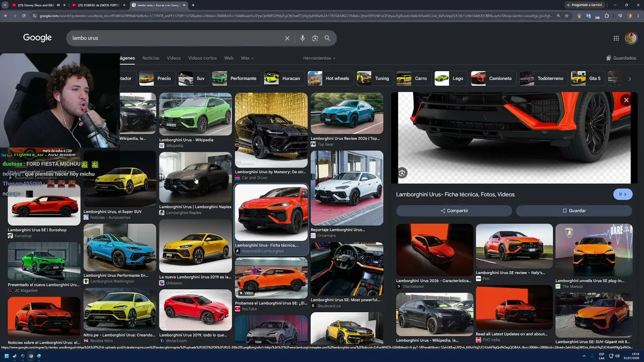Open the Boulevard.co Urus interior thumbnail
Screen dimensions: 644x362
[347, 269]
